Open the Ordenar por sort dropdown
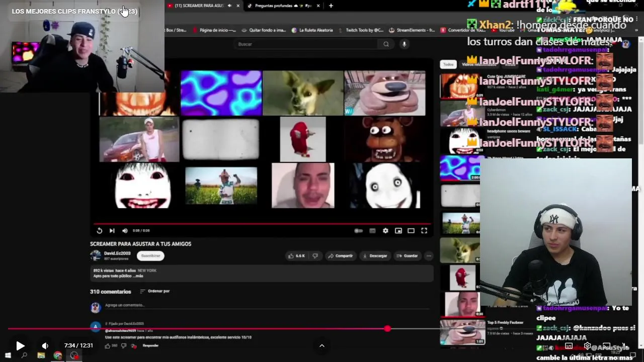Viewport: 644px width, 362px height. 155,291
